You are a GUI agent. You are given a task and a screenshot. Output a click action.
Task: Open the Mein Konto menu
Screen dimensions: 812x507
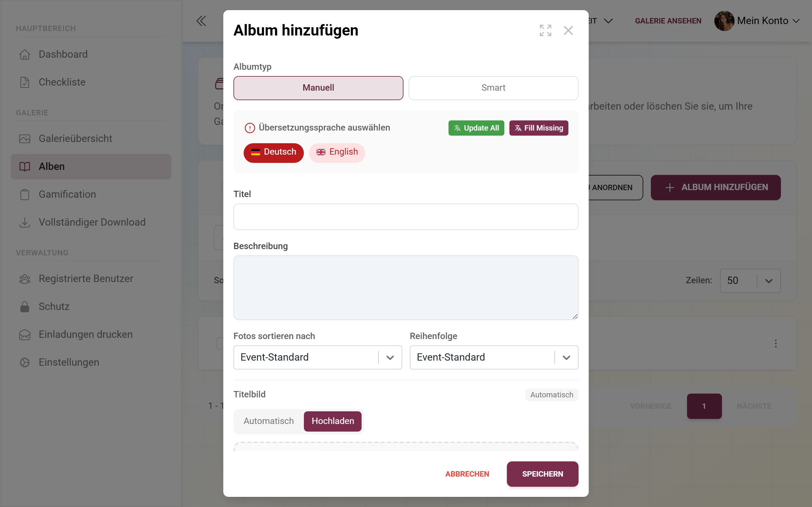pyautogui.click(x=757, y=21)
